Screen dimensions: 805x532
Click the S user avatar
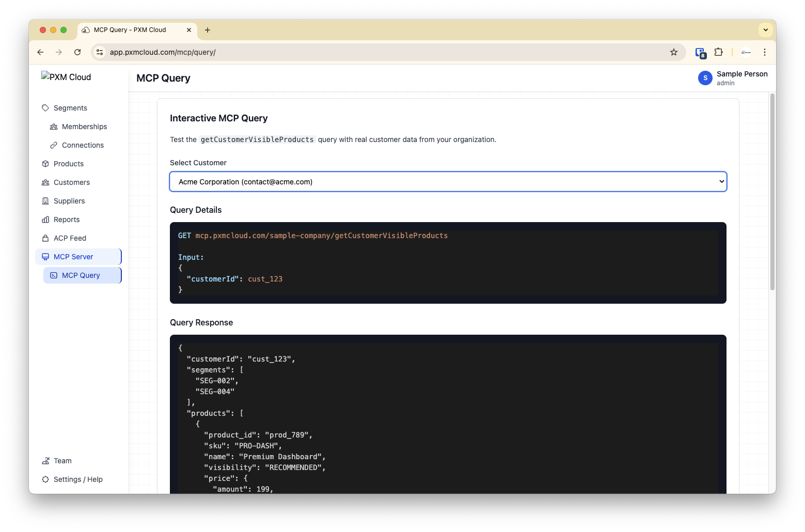[x=705, y=78]
